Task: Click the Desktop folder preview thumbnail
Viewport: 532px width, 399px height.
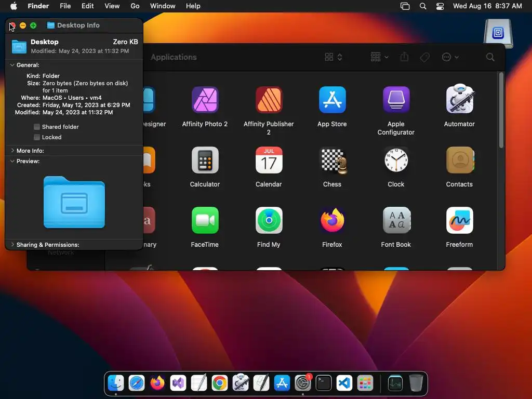Action: (x=74, y=202)
